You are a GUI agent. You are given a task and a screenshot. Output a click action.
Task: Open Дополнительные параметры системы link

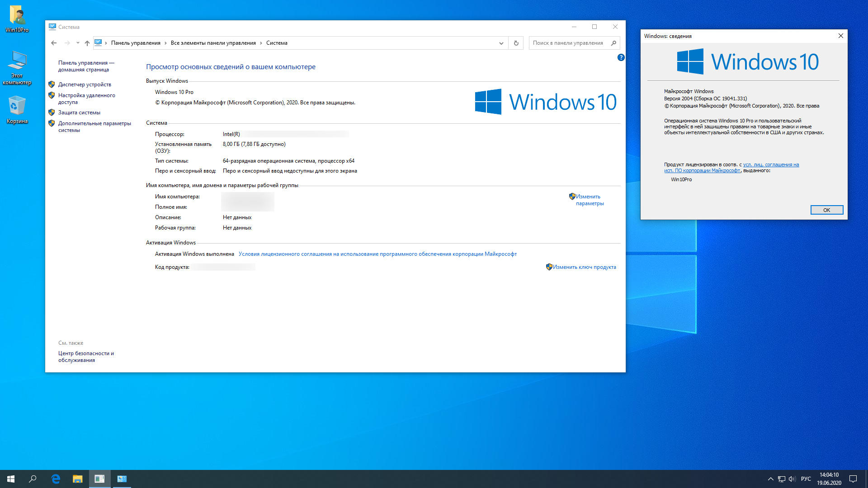(94, 127)
